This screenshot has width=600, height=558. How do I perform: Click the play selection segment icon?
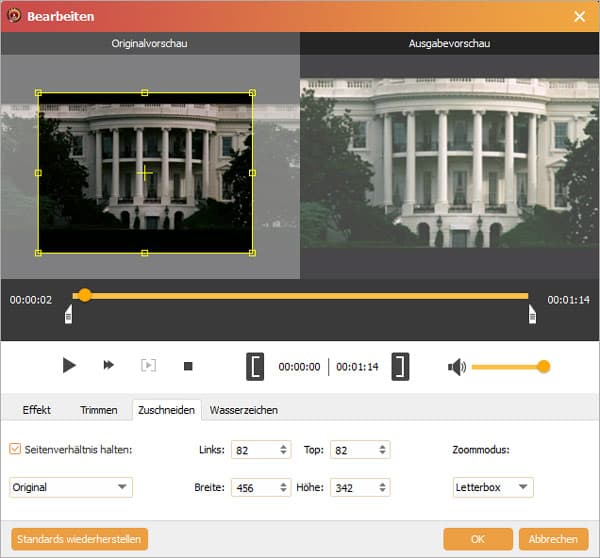(148, 365)
